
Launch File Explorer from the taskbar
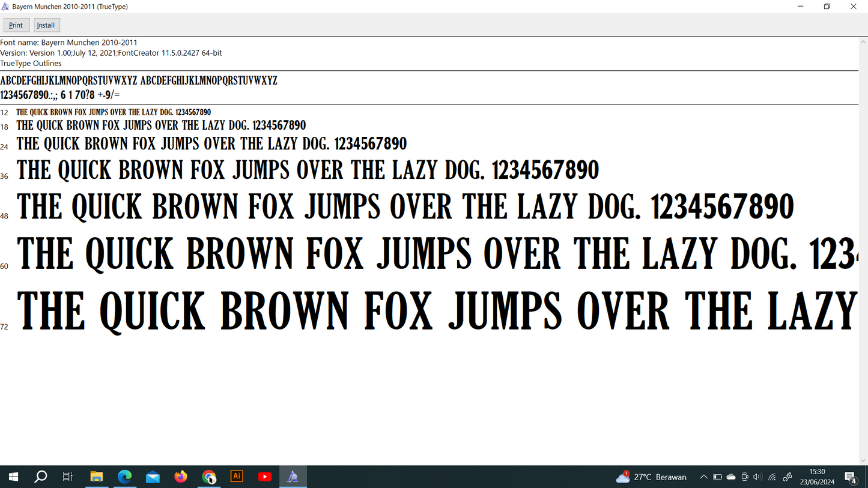pos(97,477)
